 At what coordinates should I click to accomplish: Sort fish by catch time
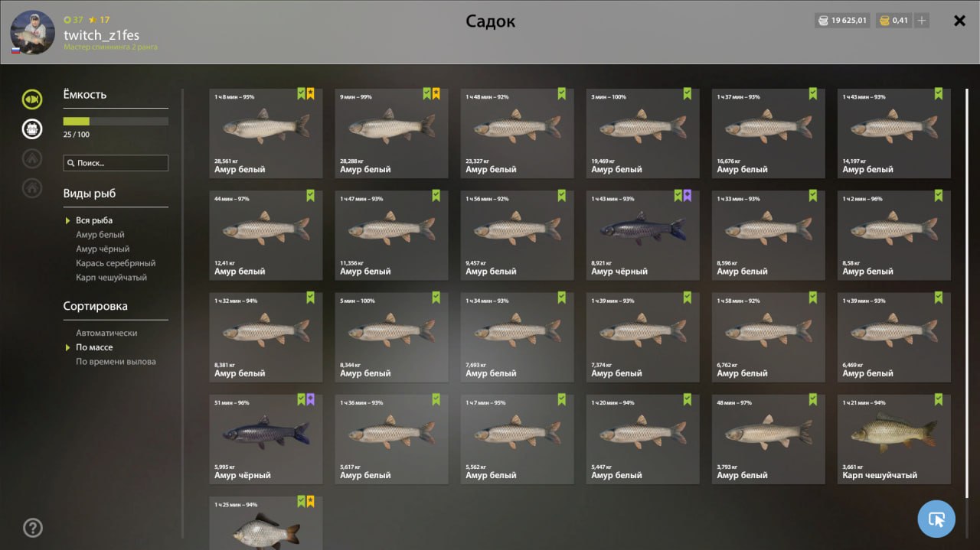click(x=116, y=362)
